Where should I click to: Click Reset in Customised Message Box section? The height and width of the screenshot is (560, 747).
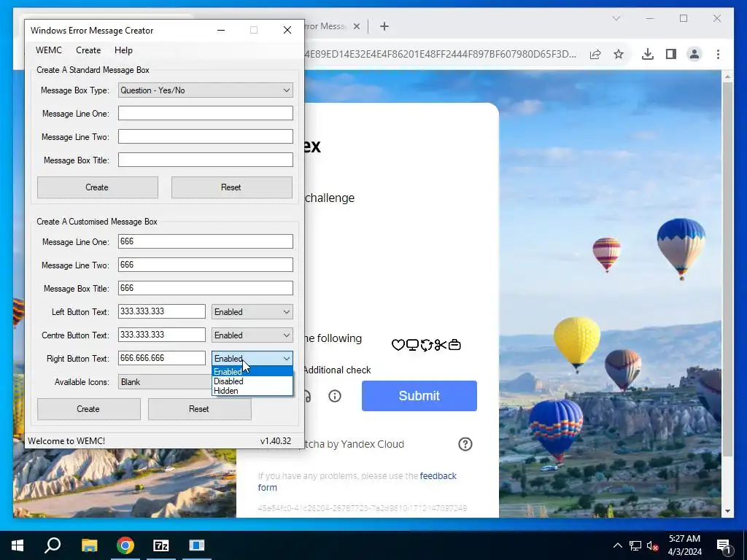tap(199, 409)
